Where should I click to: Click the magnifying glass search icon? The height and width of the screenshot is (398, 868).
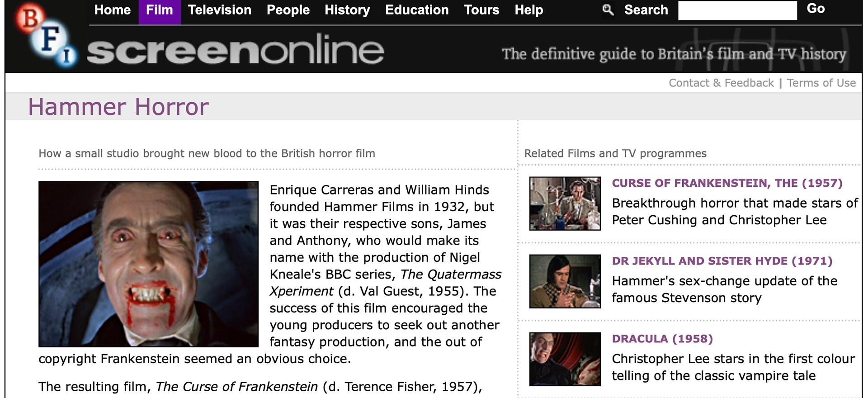(608, 9)
